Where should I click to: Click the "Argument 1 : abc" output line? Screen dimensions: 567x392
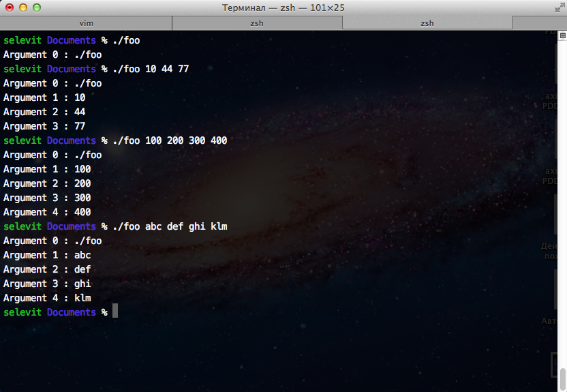[47, 255]
